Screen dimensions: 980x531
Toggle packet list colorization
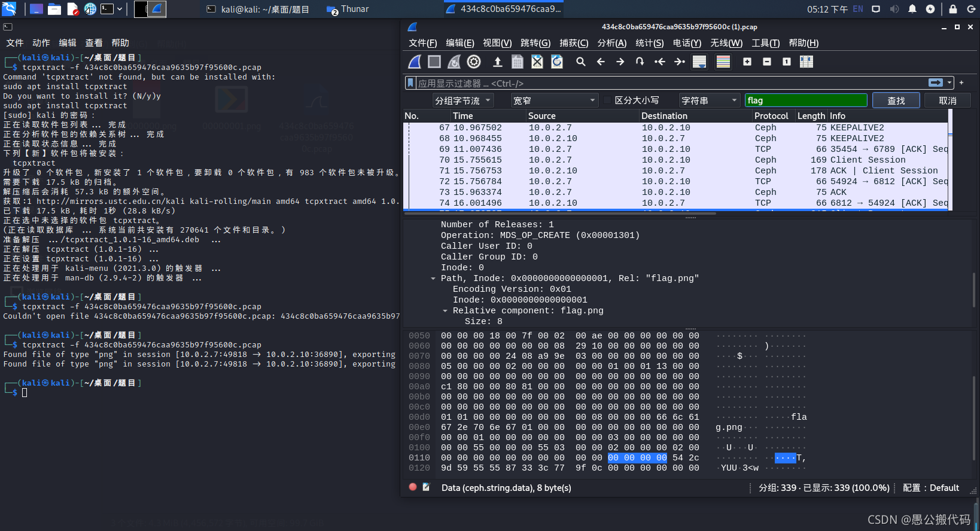pos(723,62)
